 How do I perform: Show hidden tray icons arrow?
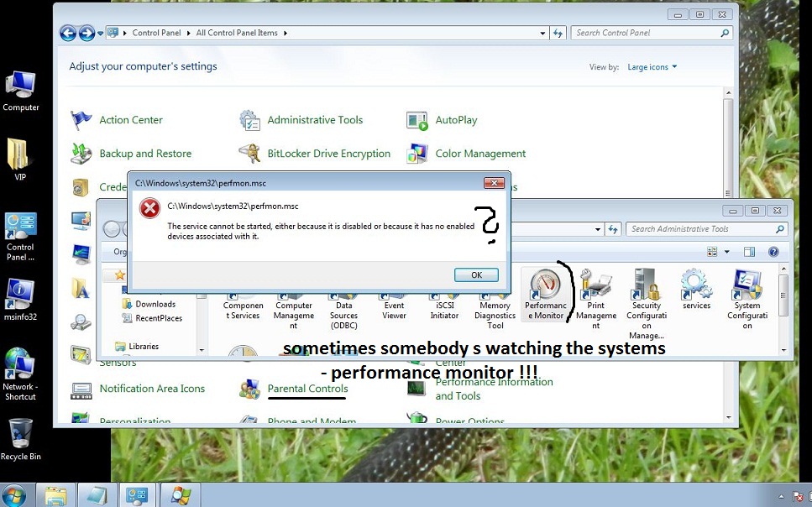(781, 496)
